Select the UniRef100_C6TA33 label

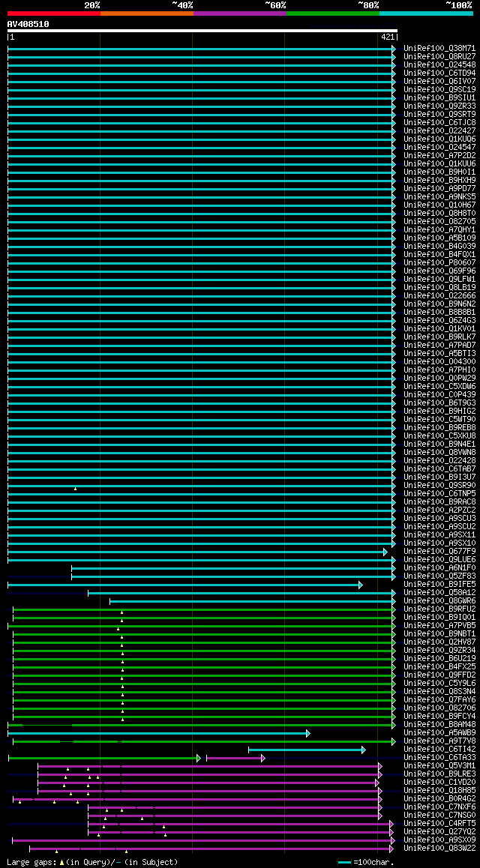pos(439,757)
